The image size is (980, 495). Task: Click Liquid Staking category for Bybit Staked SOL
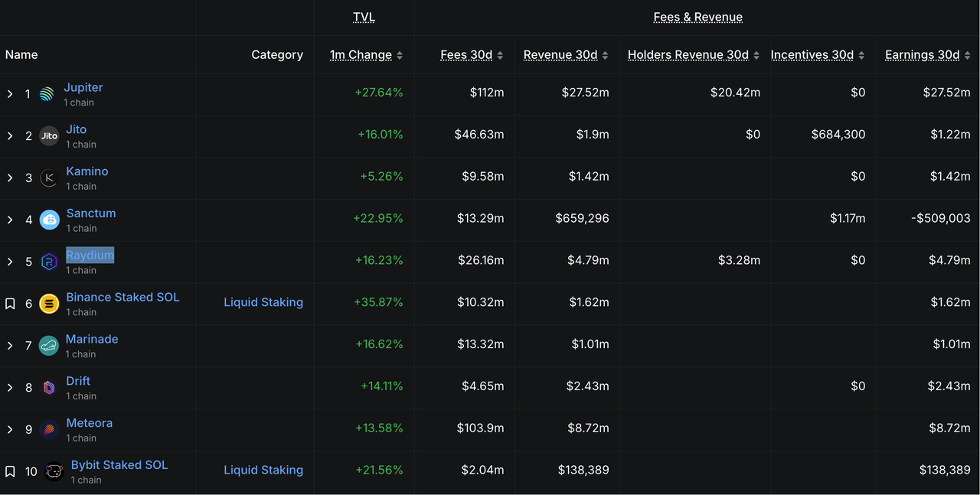tap(263, 470)
